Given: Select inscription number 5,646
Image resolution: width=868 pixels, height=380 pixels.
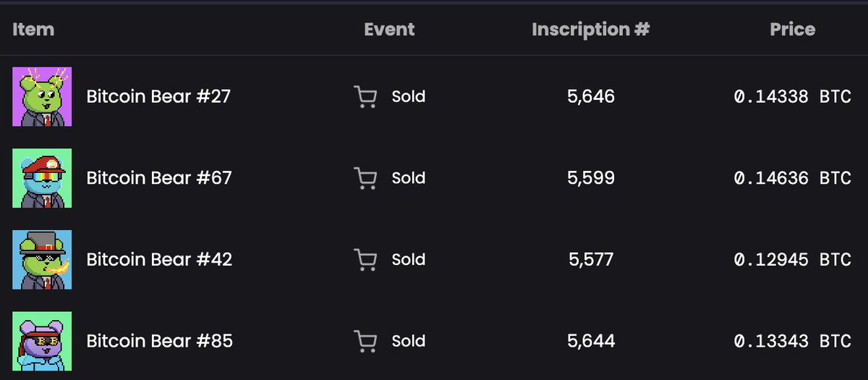Looking at the screenshot, I should pos(591,97).
